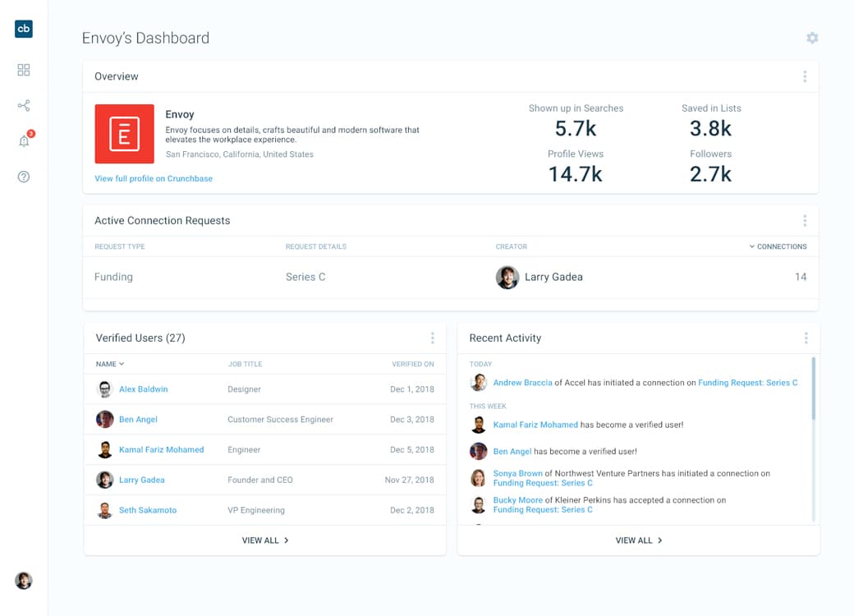Open the help question mark icon
This screenshot has width=854, height=616.
(24, 177)
